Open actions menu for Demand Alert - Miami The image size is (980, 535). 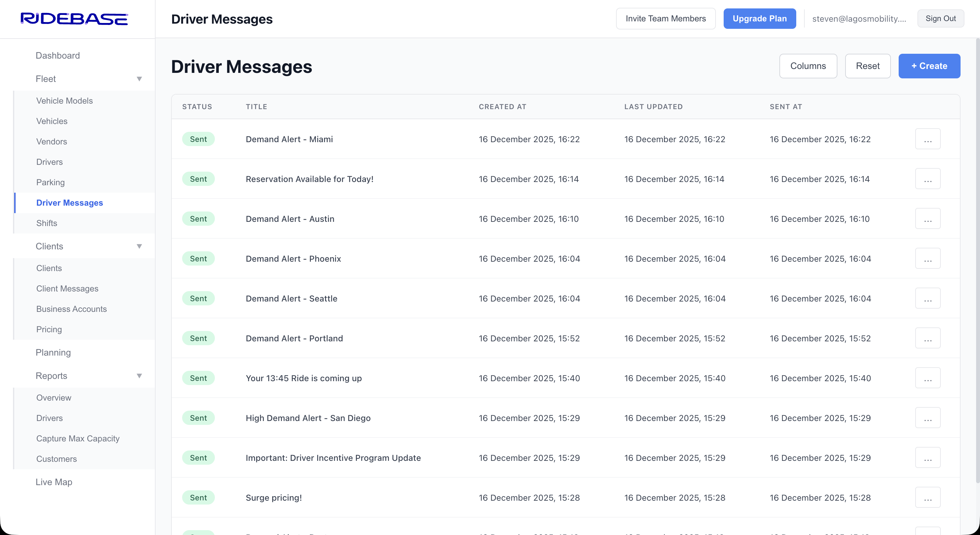pyautogui.click(x=927, y=139)
